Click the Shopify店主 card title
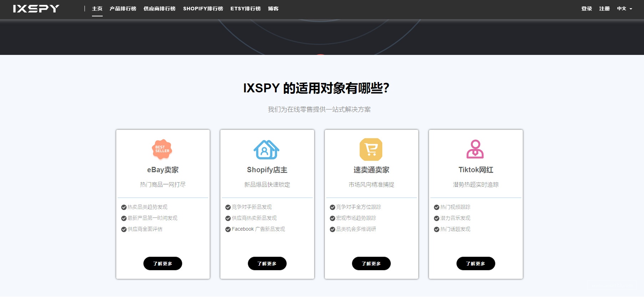Screen dimensions: 644x297 point(267,170)
